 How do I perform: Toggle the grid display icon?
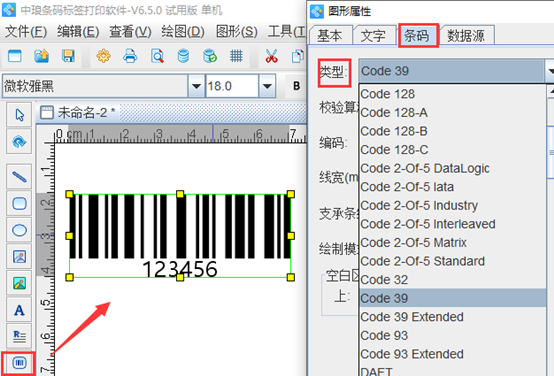tap(236, 56)
